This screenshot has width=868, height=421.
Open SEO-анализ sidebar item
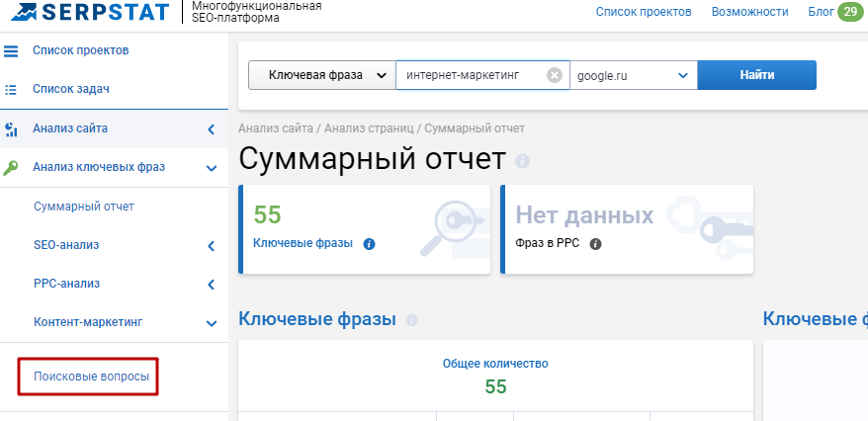click(66, 245)
